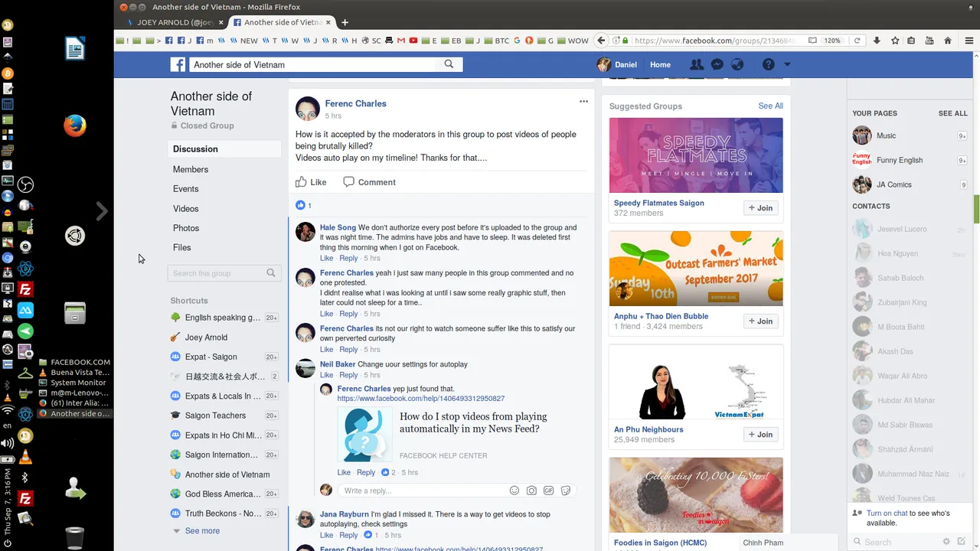Open Jana Rayburn's profile name
Viewport: 980px width, 551px height.
coord(344,515)
